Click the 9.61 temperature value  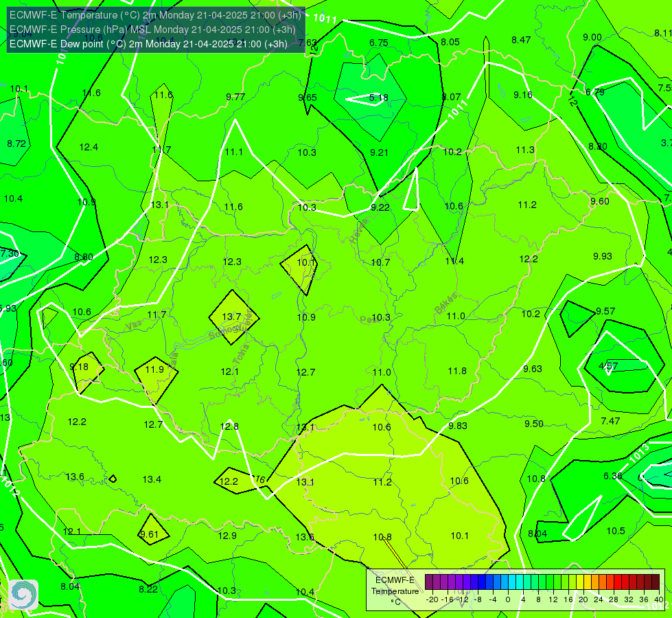[x=149, y=534]
